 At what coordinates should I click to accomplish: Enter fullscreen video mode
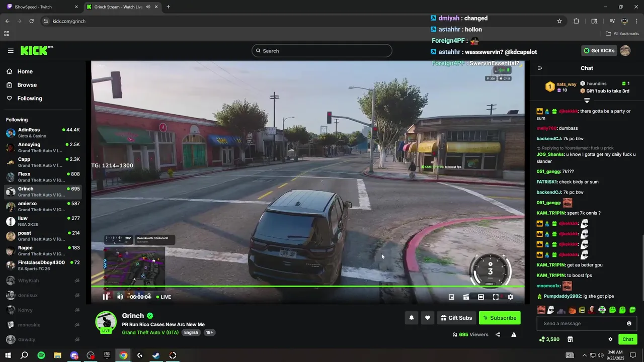coord(496,297)
